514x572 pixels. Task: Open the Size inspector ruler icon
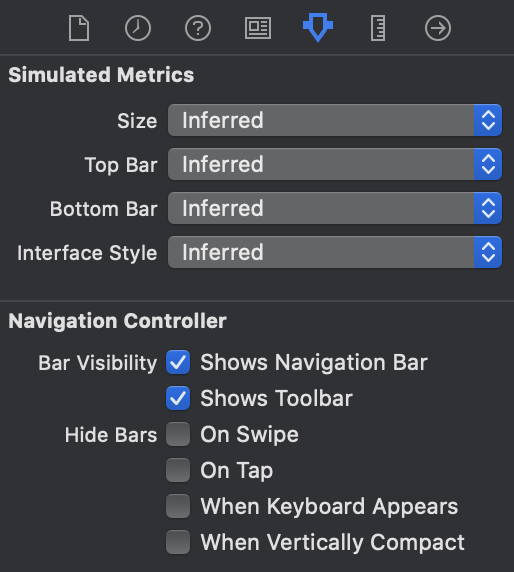[x=378, y=28]
